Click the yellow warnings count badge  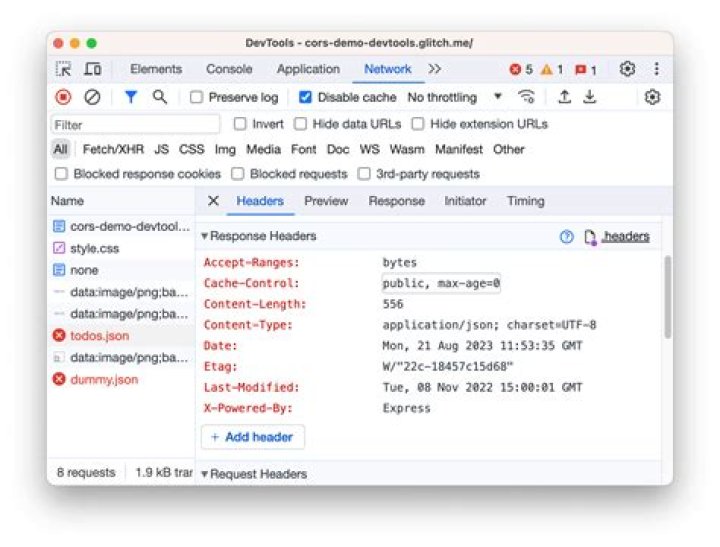pyautogui.click(x=552, y=70)
